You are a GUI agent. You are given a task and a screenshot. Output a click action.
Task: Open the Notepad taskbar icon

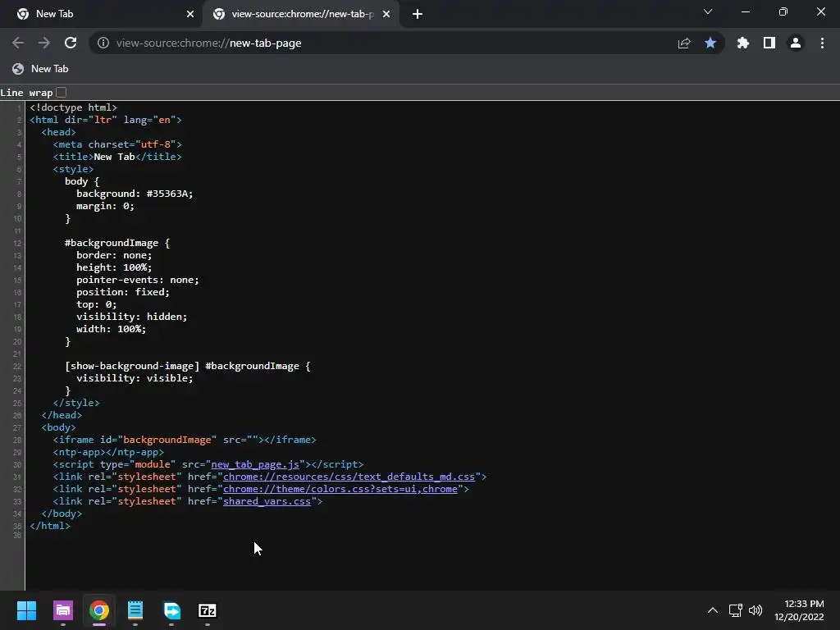(135, 610)
